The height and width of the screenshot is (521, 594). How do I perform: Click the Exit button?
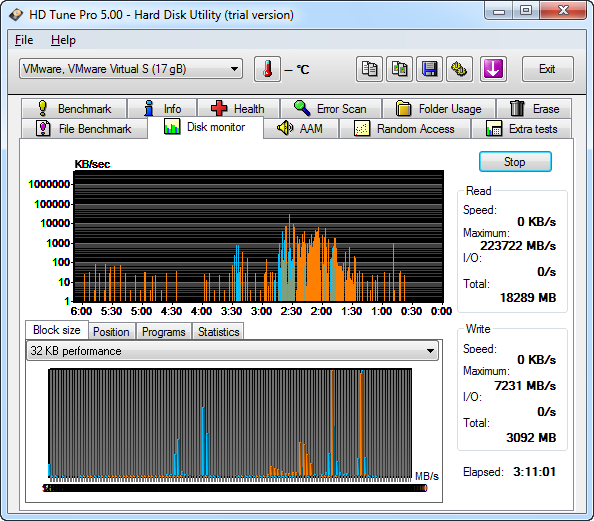547,69
